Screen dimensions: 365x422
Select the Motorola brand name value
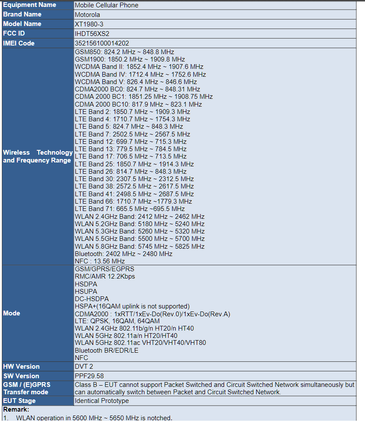pos(87,15)
